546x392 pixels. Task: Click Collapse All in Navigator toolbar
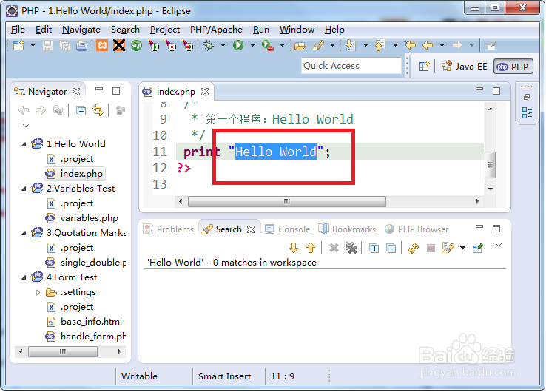(x=81, y=111)
